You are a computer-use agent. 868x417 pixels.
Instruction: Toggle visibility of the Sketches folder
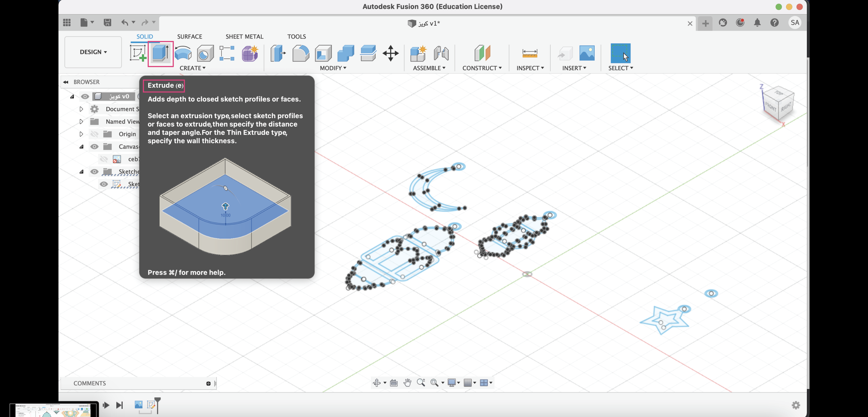pyautogui.click(x=94, y=172)
